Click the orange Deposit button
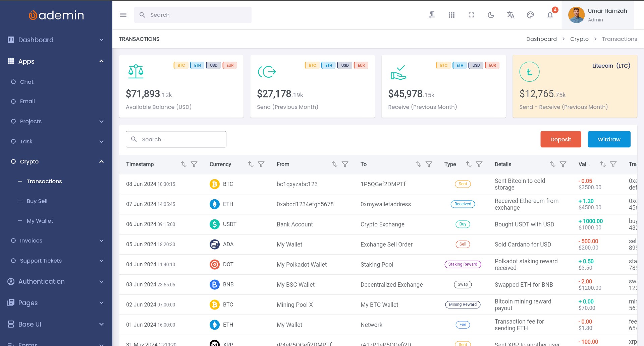The image size is (644, 346). click(x=560, y=139)
